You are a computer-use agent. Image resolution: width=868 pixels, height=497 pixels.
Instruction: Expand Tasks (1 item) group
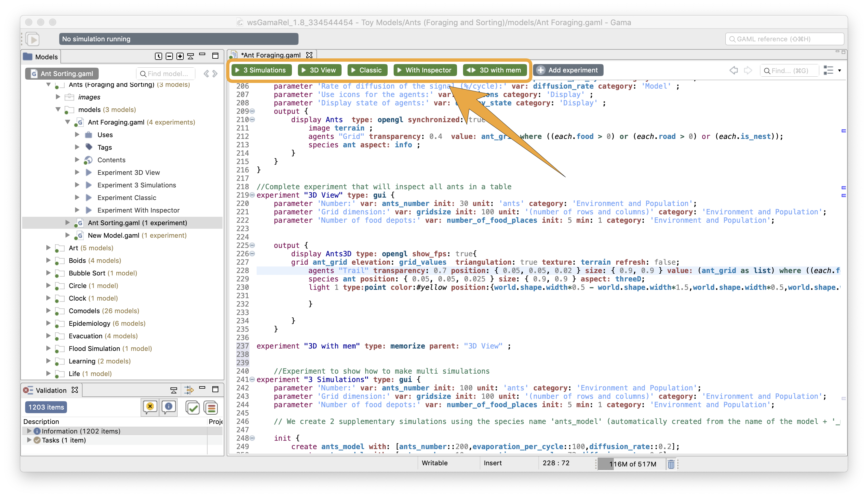(29, 440)
